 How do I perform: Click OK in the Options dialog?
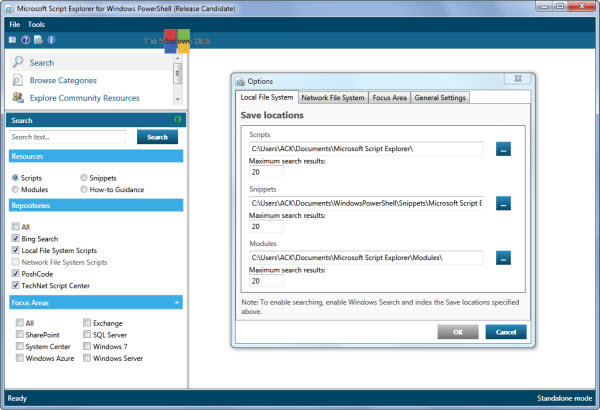point(458,332)
